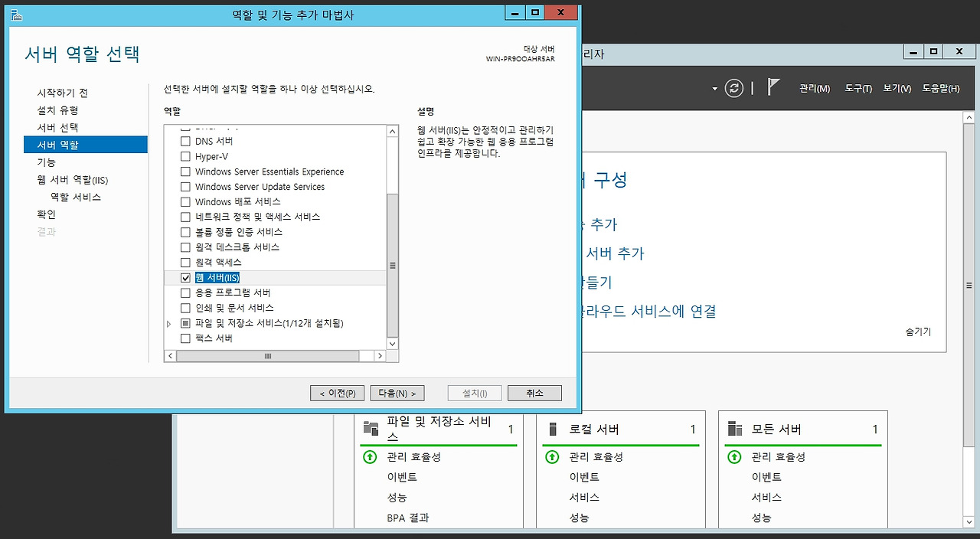Expand the 파일 및 저장소 서비스 tree node
980x539 pixels.
point(169,324)
